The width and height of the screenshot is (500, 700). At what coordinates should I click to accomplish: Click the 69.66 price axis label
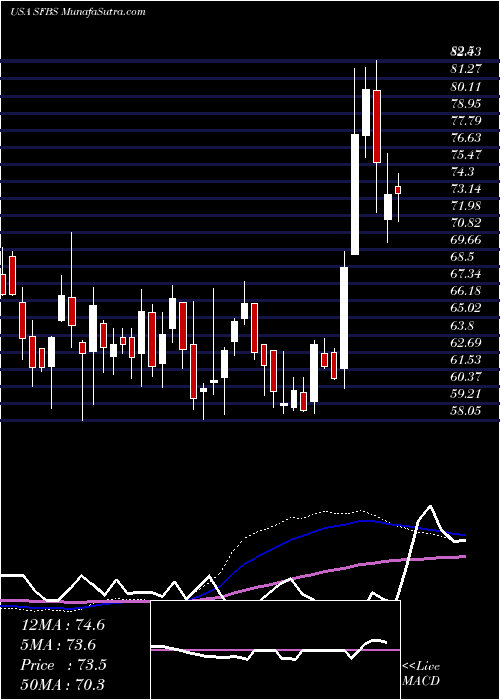(466, 240)
